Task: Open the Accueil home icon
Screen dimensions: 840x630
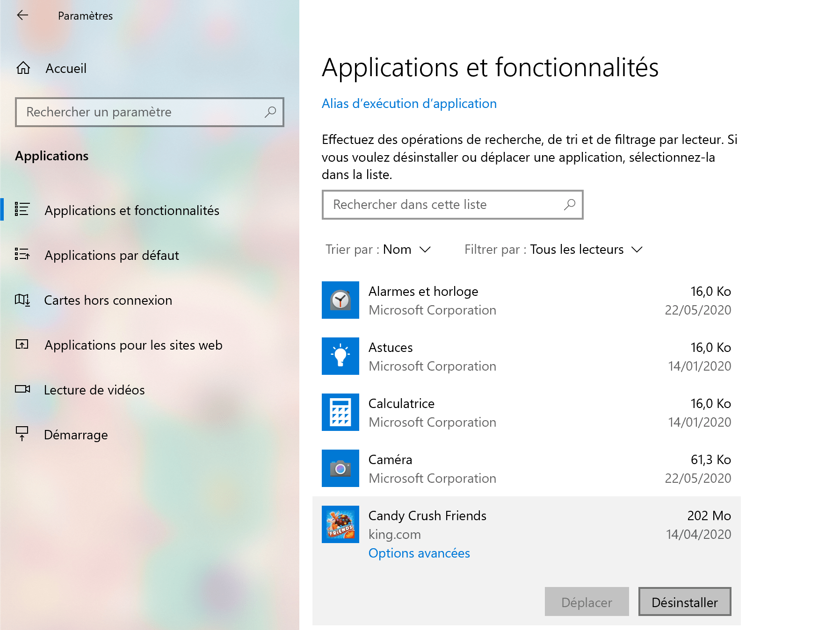Action: tap(23, 68)
